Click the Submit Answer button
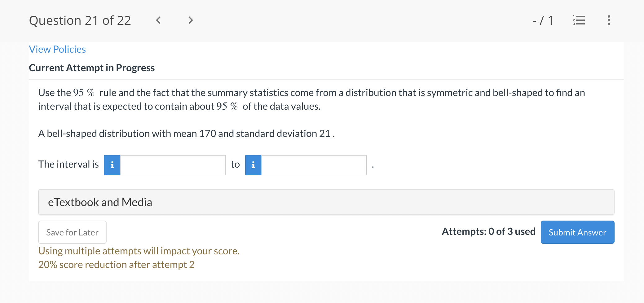Screen dimensions: 644x303 pos(577,232)
